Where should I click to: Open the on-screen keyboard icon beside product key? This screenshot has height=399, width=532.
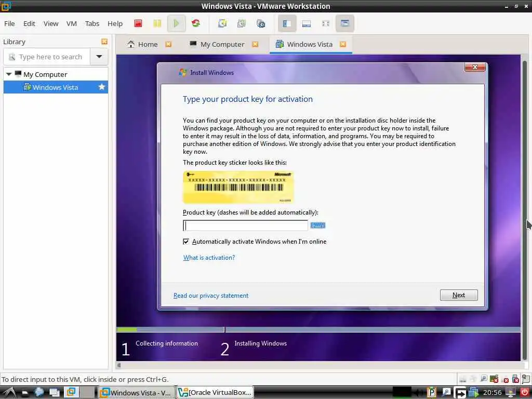[318, 225]
